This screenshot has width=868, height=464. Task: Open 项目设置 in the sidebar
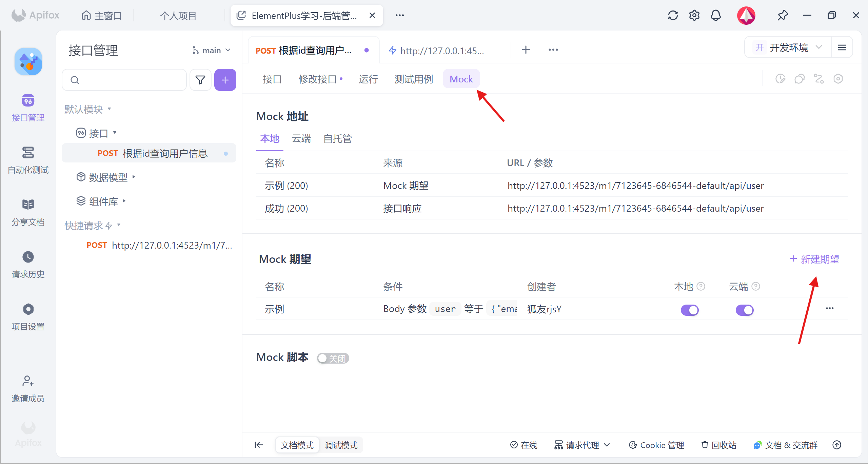[28, 309]
